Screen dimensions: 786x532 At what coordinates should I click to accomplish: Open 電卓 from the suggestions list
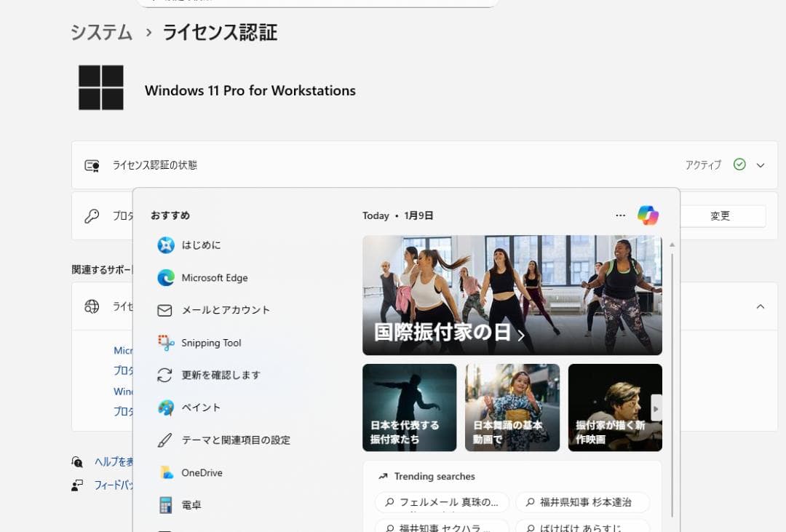pos(193,504)
